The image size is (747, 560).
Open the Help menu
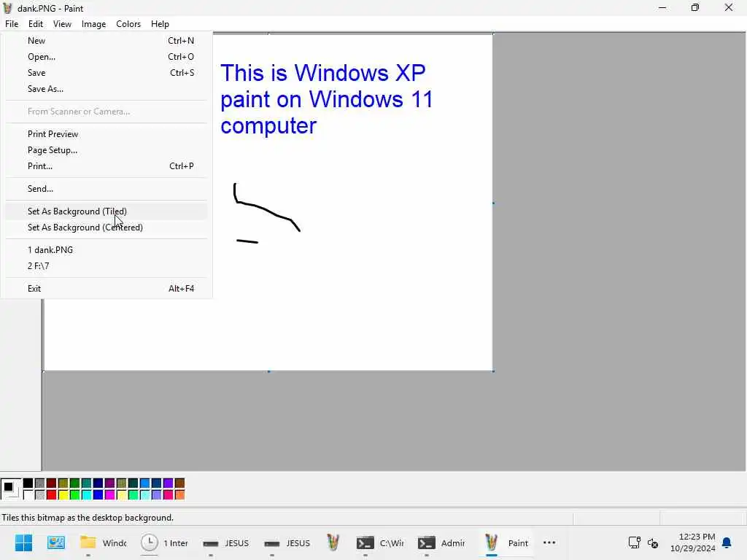click(x=160, y=24)
